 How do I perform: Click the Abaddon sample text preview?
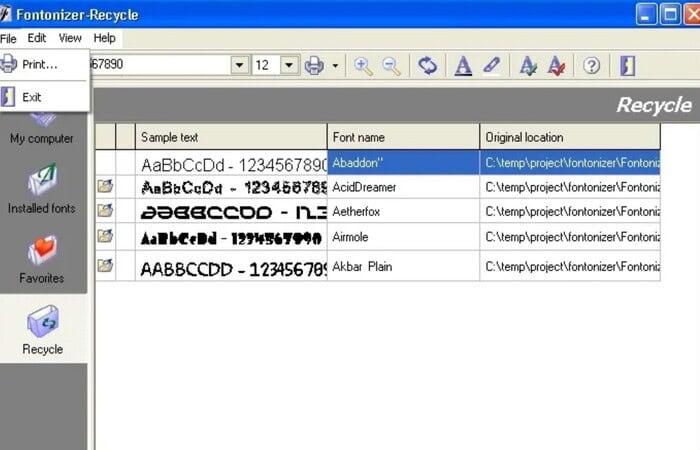pos(231,163)
